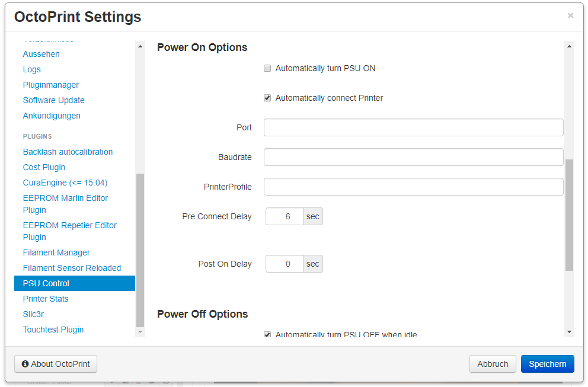Viewport: 588px width, 387px height.
Task: Click the Pre Connect Delay value field
Action: (285, 216)
